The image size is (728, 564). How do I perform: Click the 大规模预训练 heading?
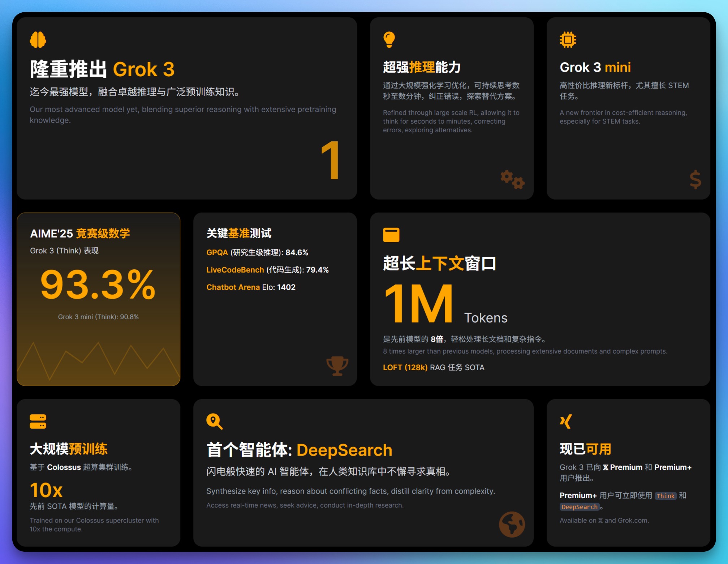click(69, 449)
